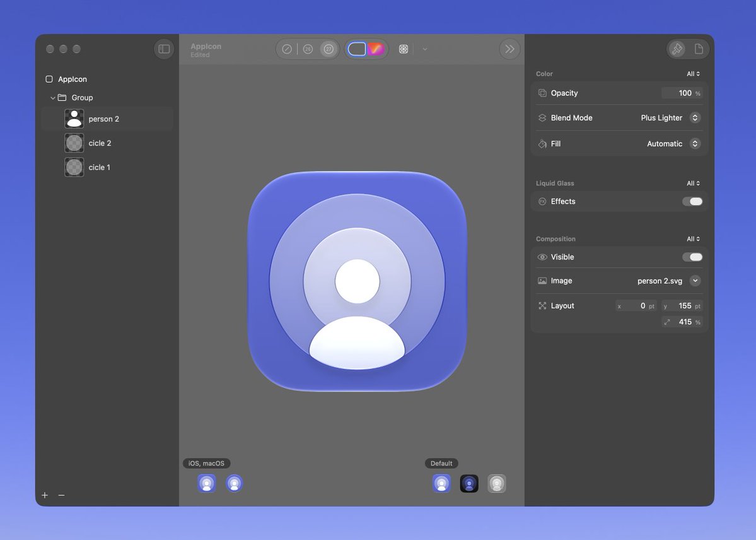The image size is (756, 540).
Task: Open the appearance brush inspector tab
Action: [x=677, y=49]
